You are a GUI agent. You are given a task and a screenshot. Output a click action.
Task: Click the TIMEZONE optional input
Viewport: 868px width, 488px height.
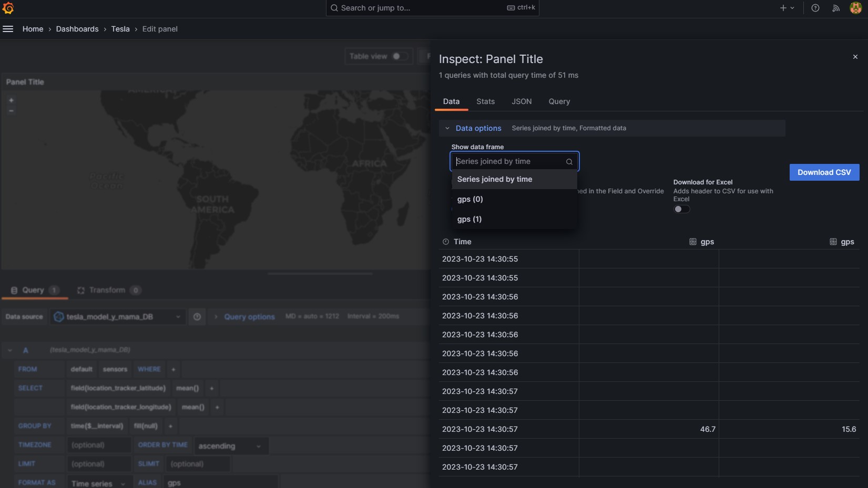99,445
